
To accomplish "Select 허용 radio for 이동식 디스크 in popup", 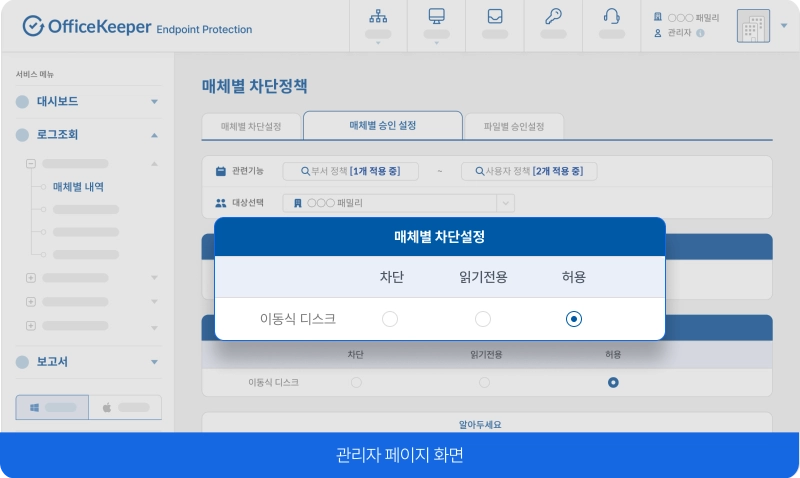I will click(574, 319).
